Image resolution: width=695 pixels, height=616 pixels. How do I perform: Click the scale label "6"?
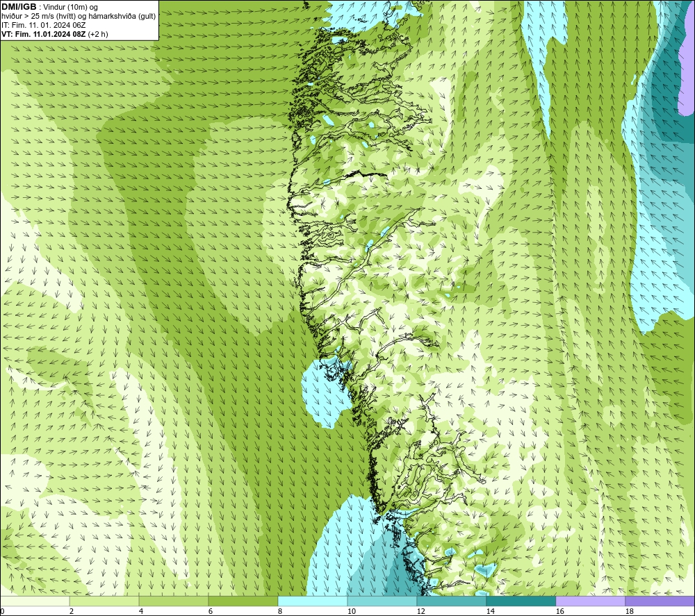[211, 611]
